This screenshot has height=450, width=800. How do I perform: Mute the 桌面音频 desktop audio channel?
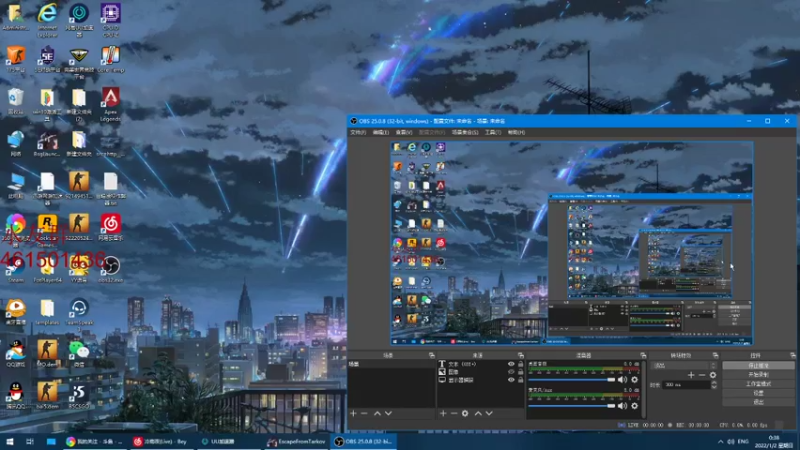pos(622,380)
